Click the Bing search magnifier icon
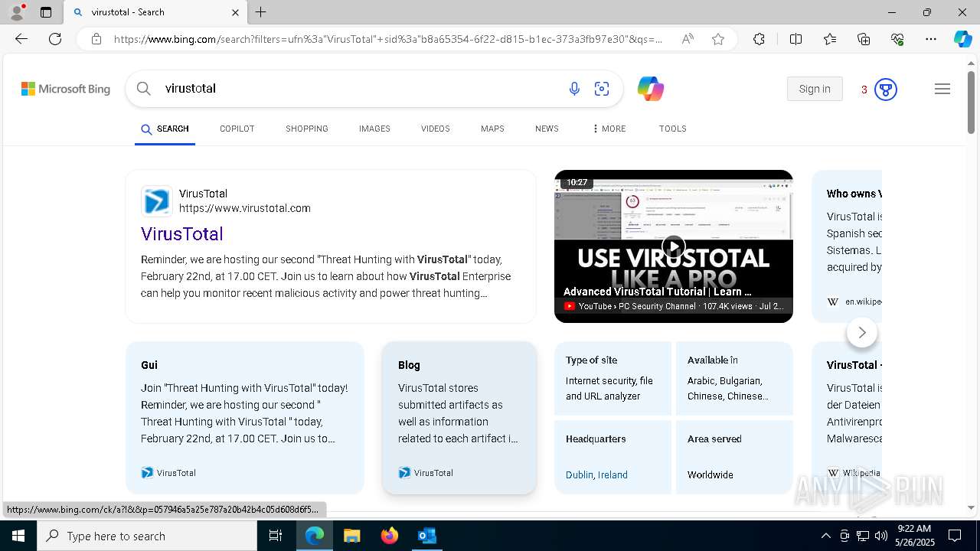This screenshot has width=980, height=551. click(x=144, y=89)
